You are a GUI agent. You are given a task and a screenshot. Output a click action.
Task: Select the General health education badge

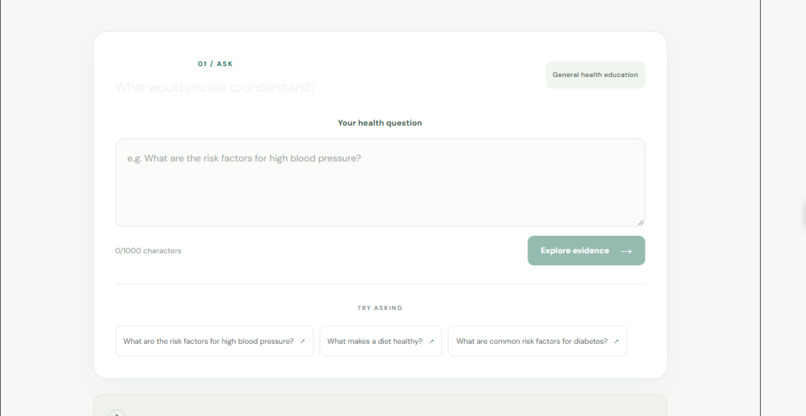[595, 75]
